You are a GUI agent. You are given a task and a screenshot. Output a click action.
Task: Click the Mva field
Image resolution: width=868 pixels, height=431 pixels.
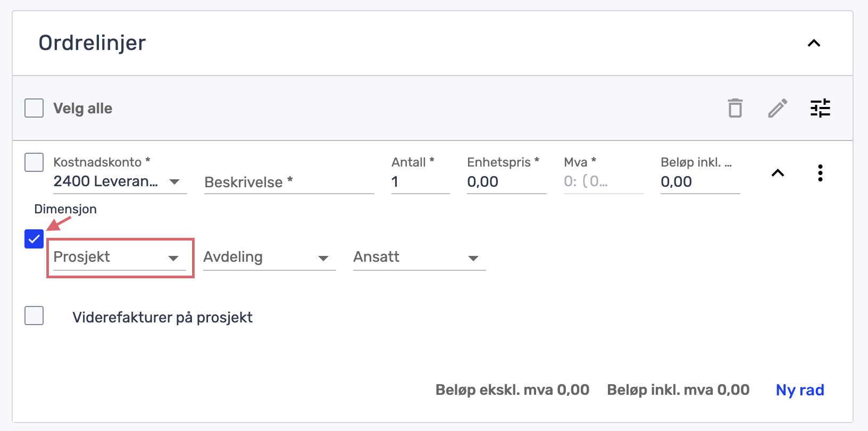tap(603, 182)
